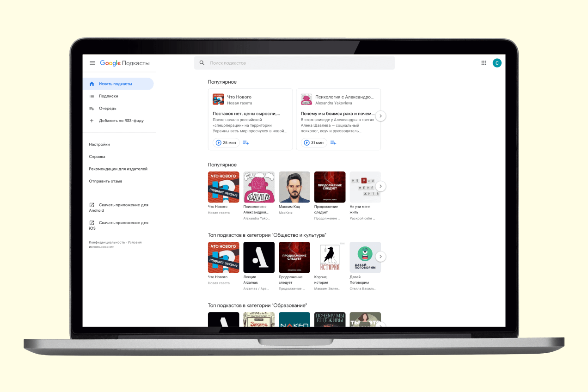
Task: Click next arrow in Образование row
Action: tap(380, 325)
